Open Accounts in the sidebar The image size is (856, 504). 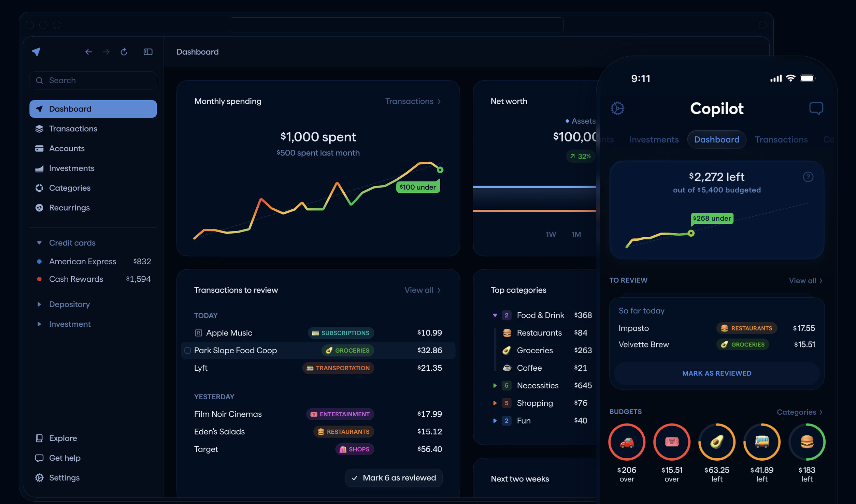coord(93,148)
